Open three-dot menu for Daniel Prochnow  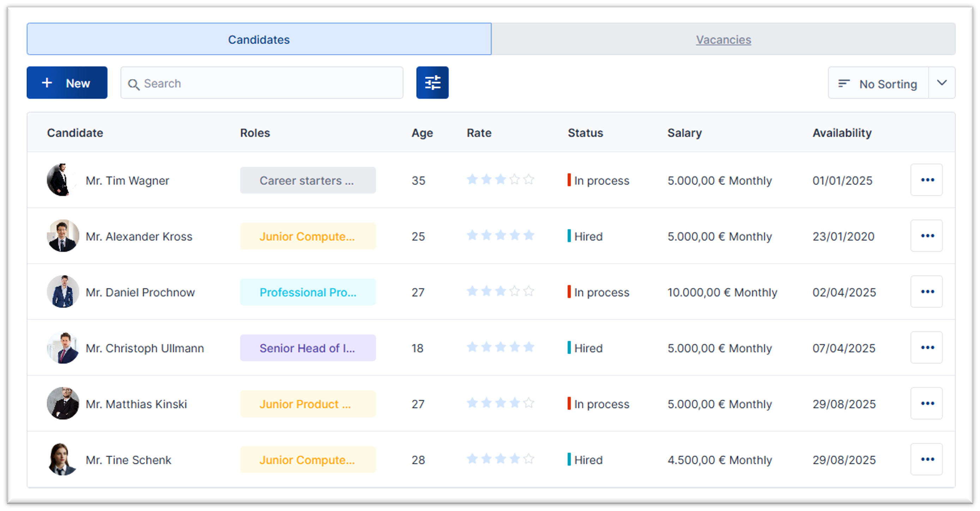click(926, 292)
